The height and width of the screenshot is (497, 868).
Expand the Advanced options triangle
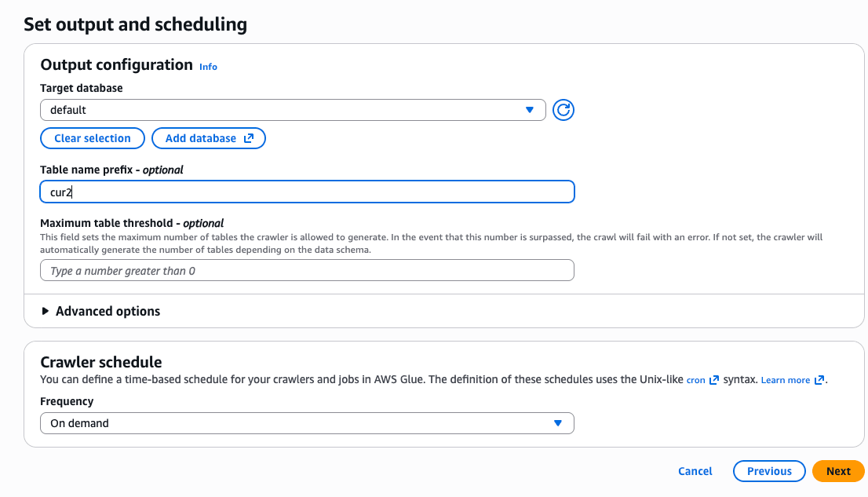pyautogui.click(x=46, y=312)
